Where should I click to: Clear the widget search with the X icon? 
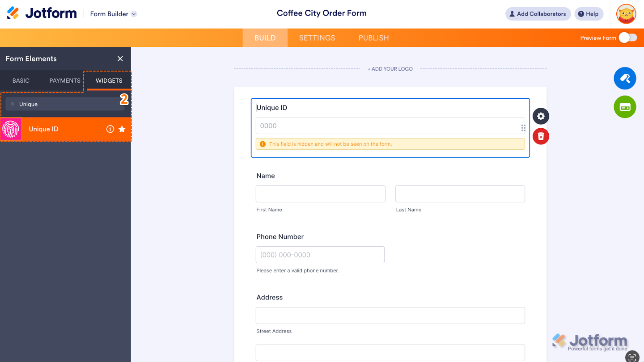13,104
